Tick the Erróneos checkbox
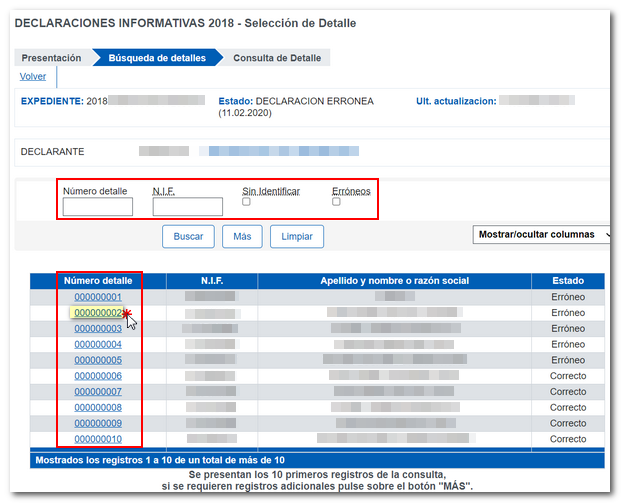This screenshot has width=621, height=503. pyautogui.click(x=336, y=202)
